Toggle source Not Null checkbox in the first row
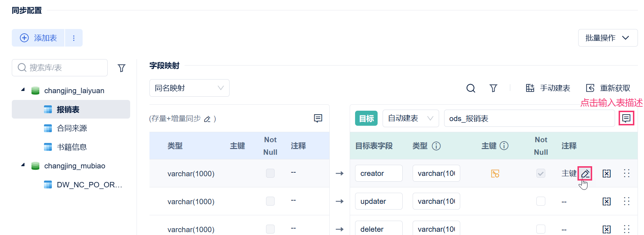 point(270,173)
